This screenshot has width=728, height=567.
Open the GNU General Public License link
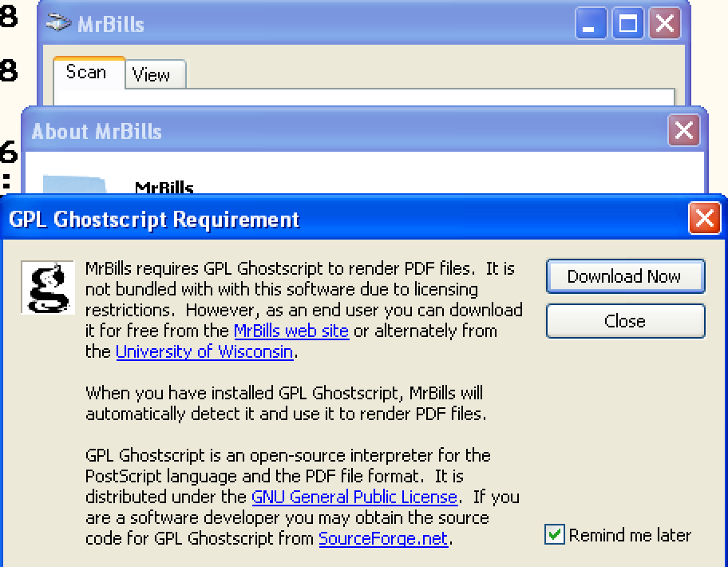354,497
